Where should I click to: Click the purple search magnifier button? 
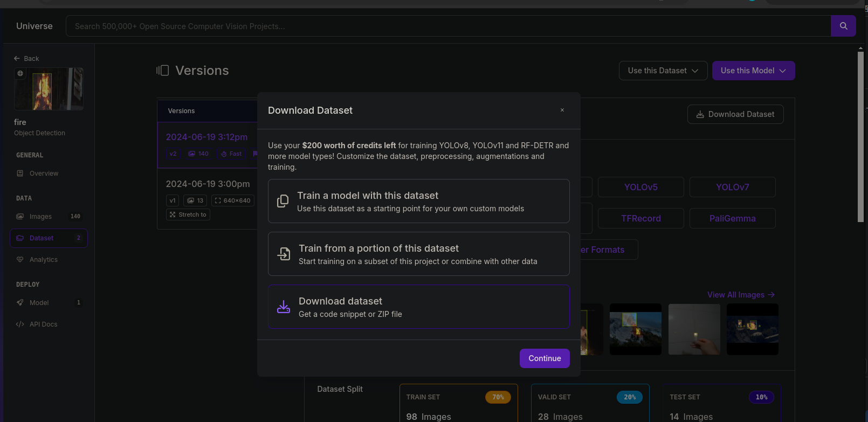(x=843, y=26)
